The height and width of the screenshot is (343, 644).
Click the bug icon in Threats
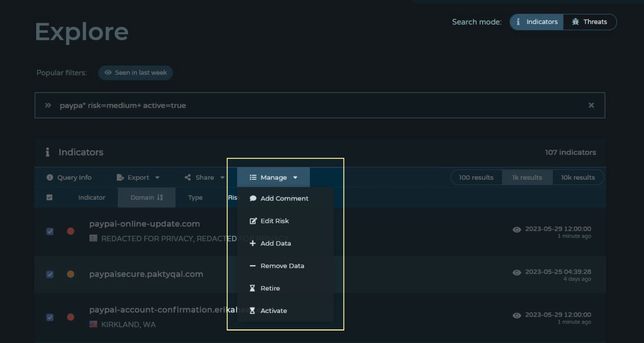(575, 22)
